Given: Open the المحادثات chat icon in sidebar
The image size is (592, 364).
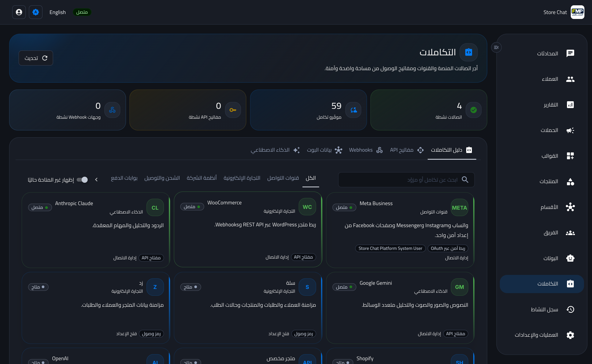Looking at the screenshot, I should pyautogui.click(x=570, y=53).
